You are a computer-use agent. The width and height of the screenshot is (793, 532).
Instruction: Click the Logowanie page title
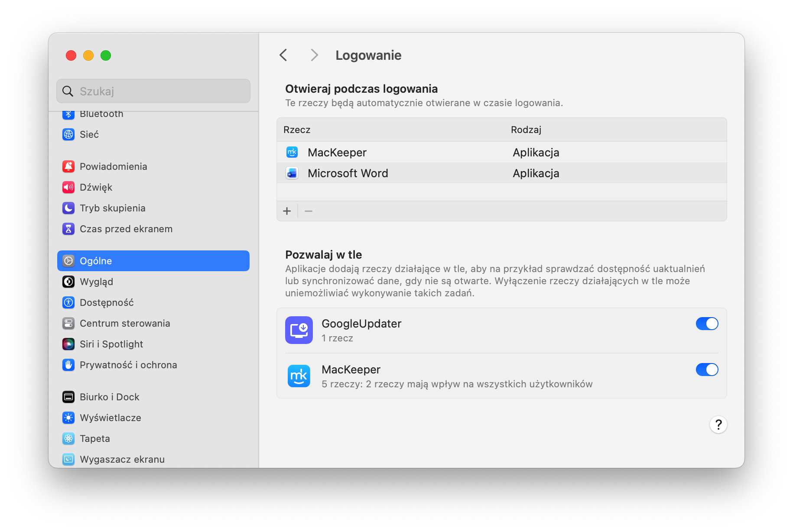(368, 55)
